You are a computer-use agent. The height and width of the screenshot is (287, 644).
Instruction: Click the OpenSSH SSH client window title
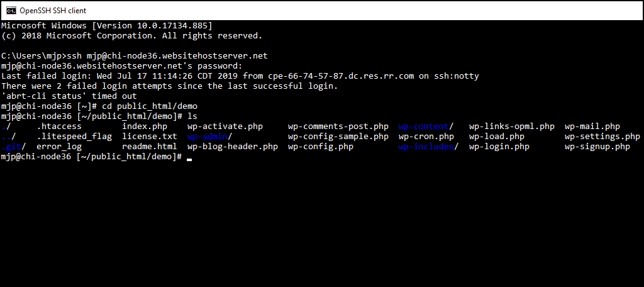click(53, 10)
